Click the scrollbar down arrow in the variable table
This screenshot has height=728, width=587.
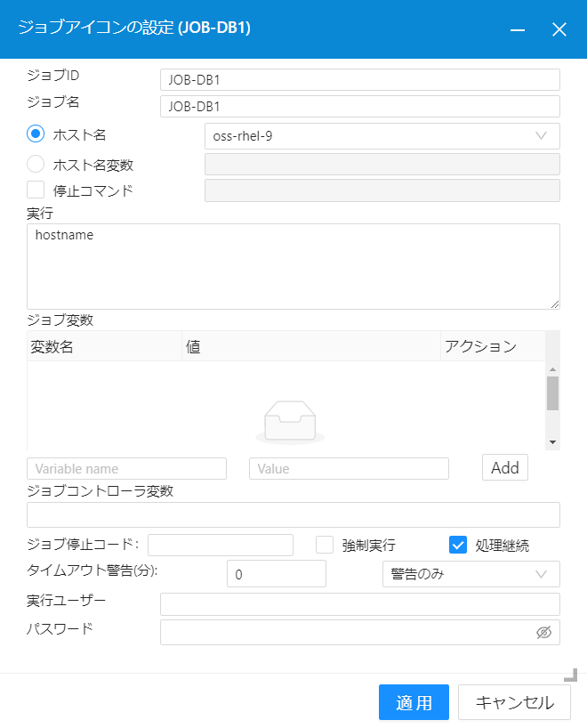552,441
